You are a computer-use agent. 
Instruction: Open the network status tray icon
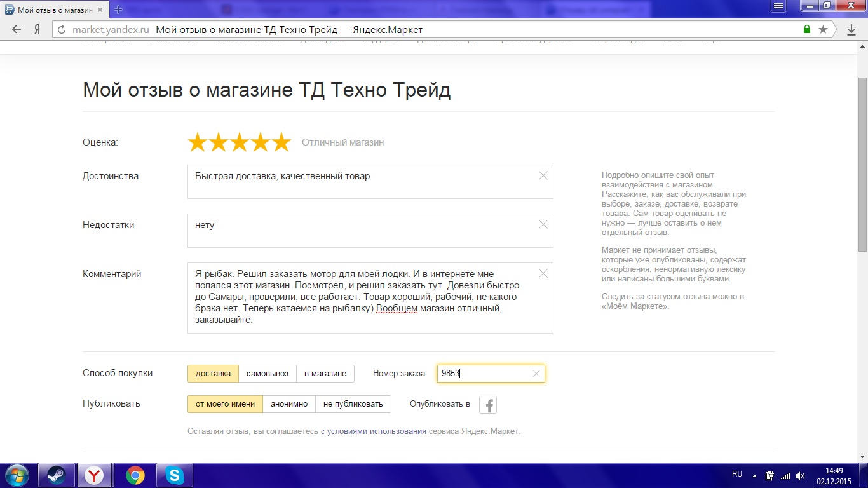pyautogui.click(x=785, y=475)
